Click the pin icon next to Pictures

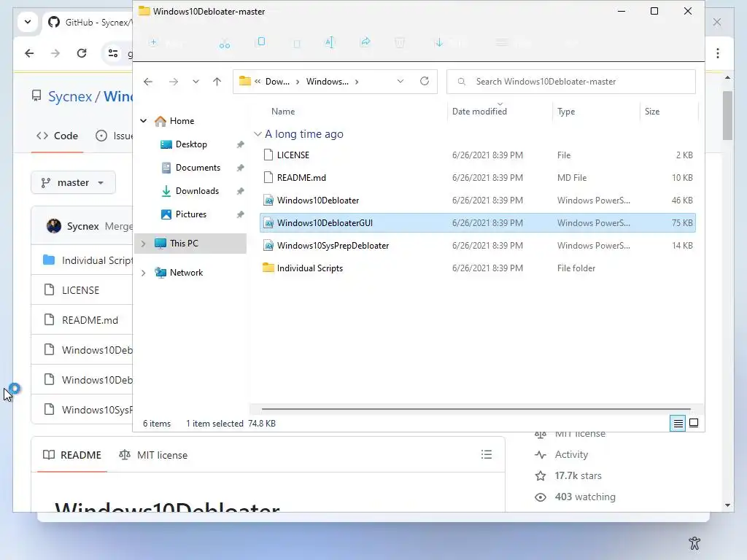[x=240, y=214]
